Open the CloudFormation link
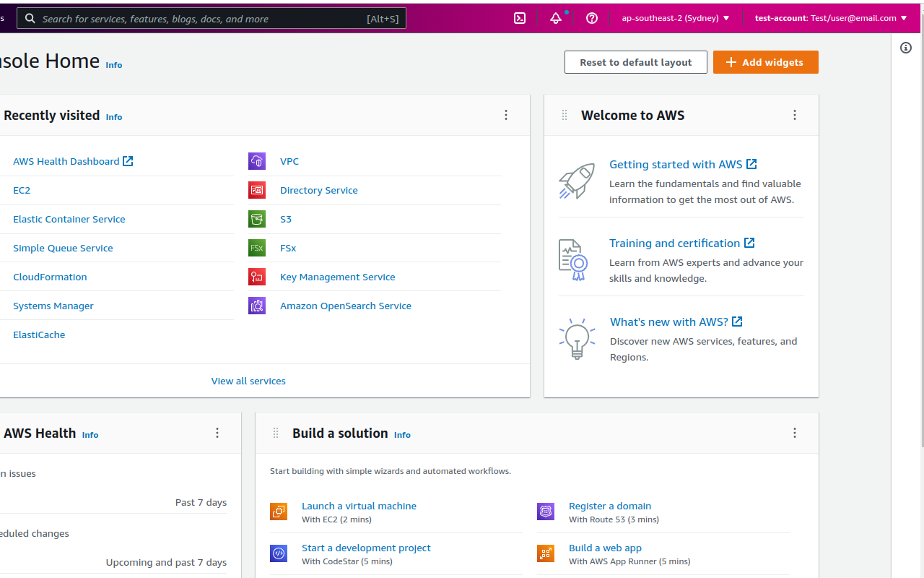 click(x=50, y=277)
